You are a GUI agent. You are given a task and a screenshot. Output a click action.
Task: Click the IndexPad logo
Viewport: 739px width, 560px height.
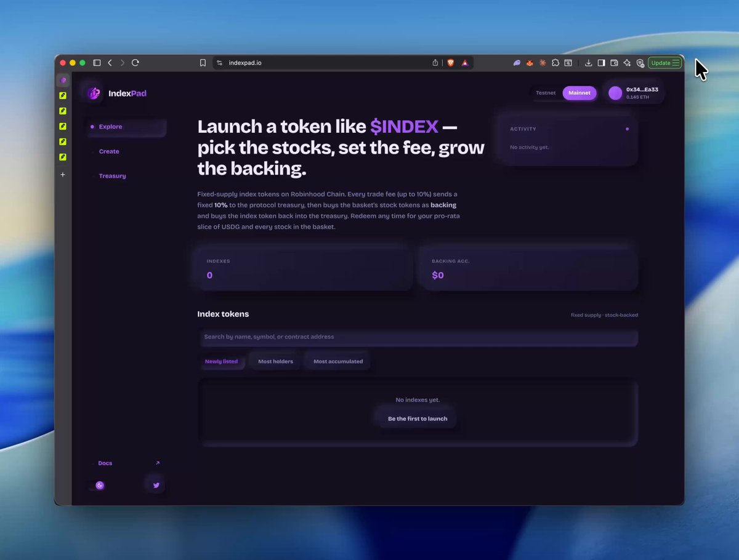point(117,94)
